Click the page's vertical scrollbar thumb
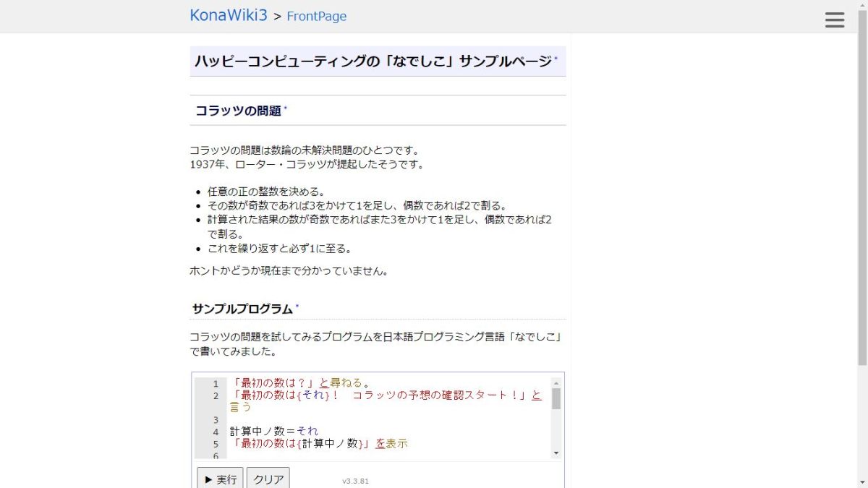 click(x=862, y=181)
